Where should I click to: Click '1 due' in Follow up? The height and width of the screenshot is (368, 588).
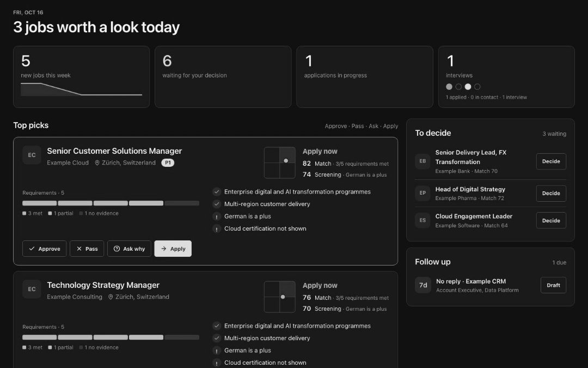(559, 262)
